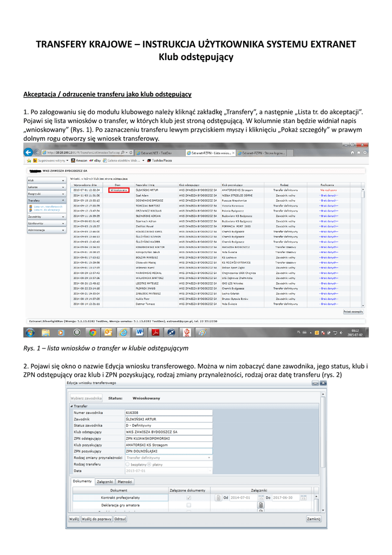Open the File Explorer folder taskbar icon
392x555 pixels.
[x=45, y=332]
